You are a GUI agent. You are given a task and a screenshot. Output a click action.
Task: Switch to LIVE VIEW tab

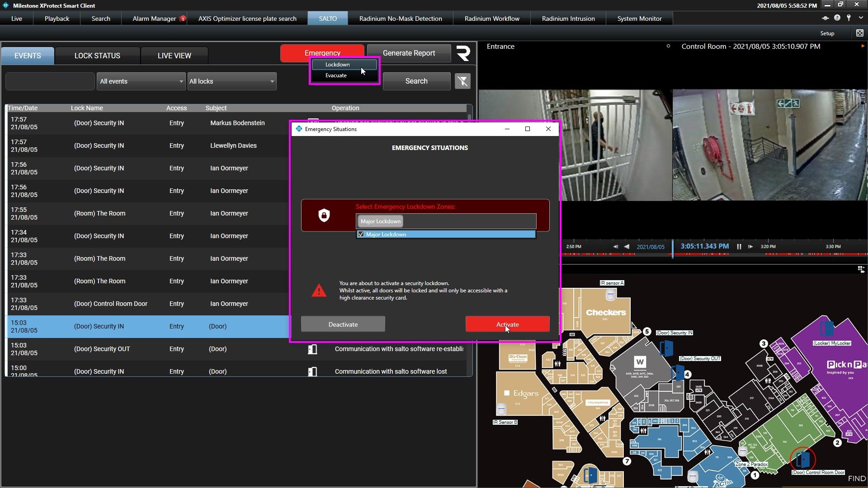pyautogui.click(x=175, y=56)
